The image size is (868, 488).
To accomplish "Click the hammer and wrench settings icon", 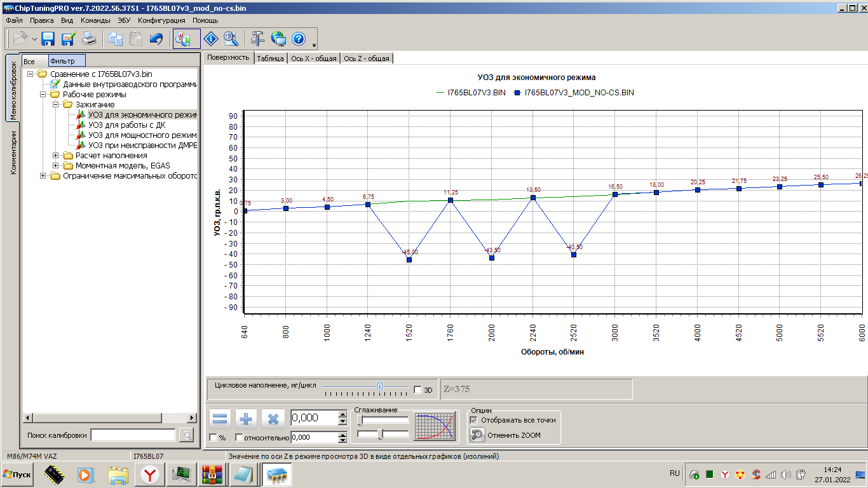I will pyautogui.click(x=257, y=39).
